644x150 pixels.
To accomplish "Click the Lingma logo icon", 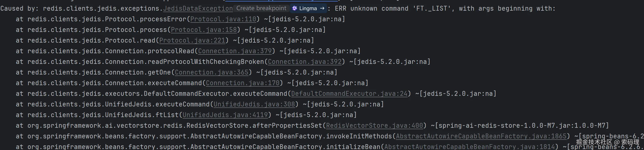I will click(295, 8).
